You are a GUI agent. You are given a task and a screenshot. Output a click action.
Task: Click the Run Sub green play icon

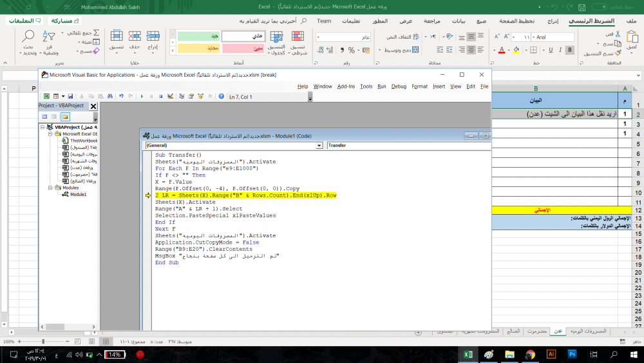(142, 96)
